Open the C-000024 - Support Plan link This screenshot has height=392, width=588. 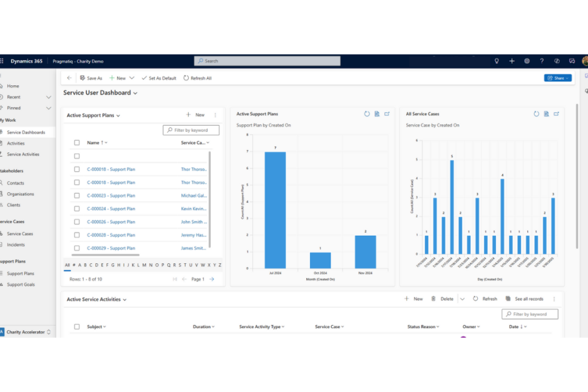pyautogui.click(x=111, y=209)
